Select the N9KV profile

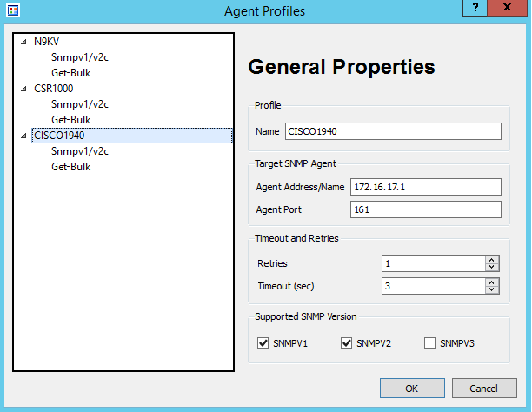(x=46, y=42)
